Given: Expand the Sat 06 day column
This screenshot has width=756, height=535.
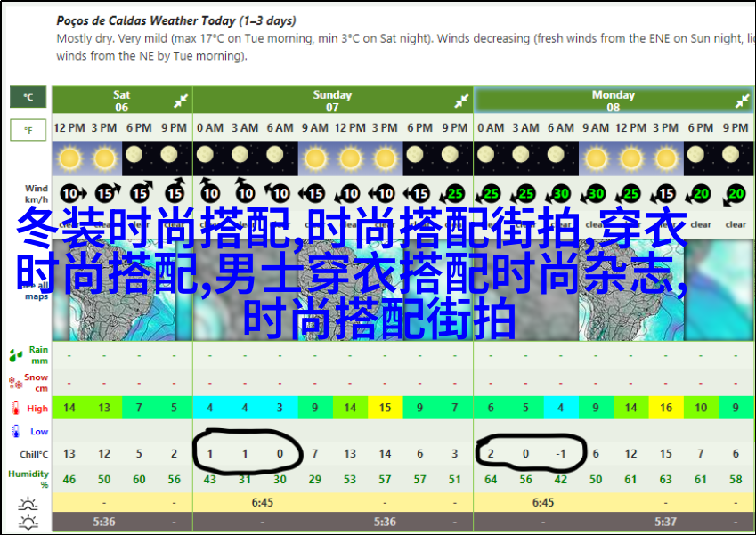Looking at the screenshot, I should (181, 101).
